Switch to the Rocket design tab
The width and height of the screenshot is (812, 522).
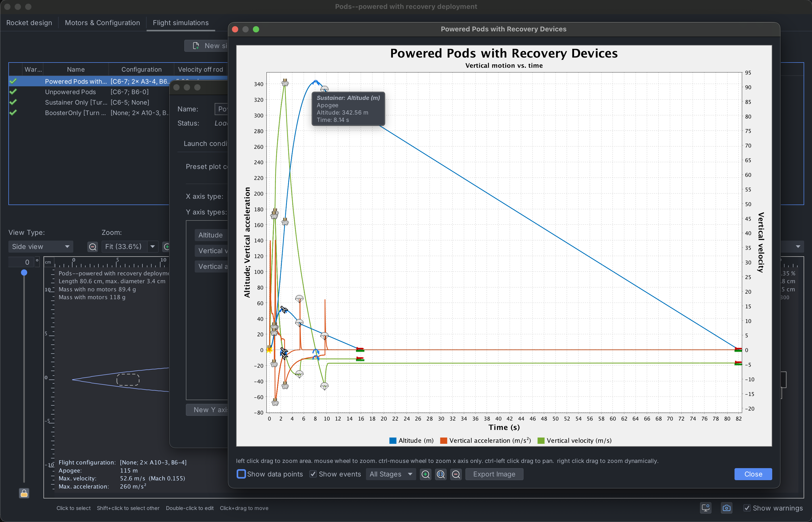29,23
